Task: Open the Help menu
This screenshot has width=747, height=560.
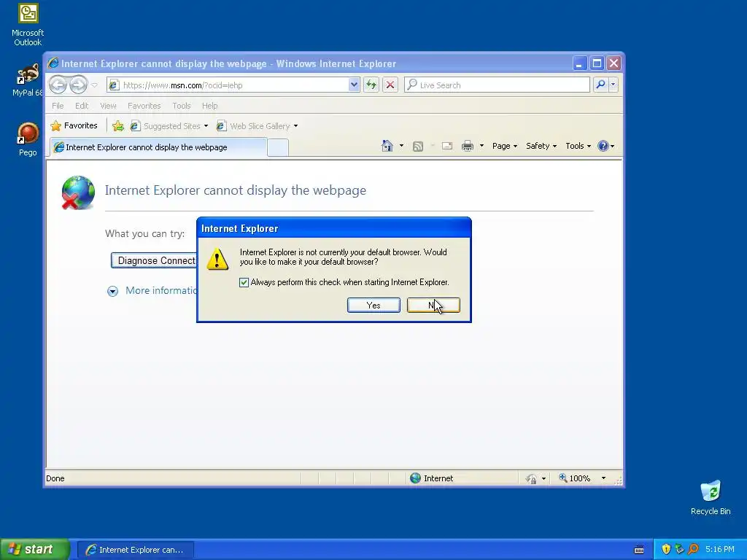Action: tap(209, 106)
